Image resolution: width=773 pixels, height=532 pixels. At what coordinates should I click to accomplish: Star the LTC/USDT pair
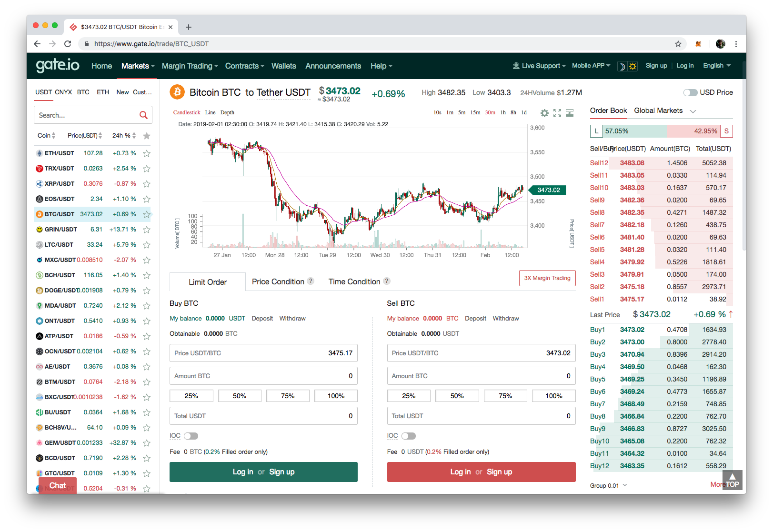[x=147, y=245]
